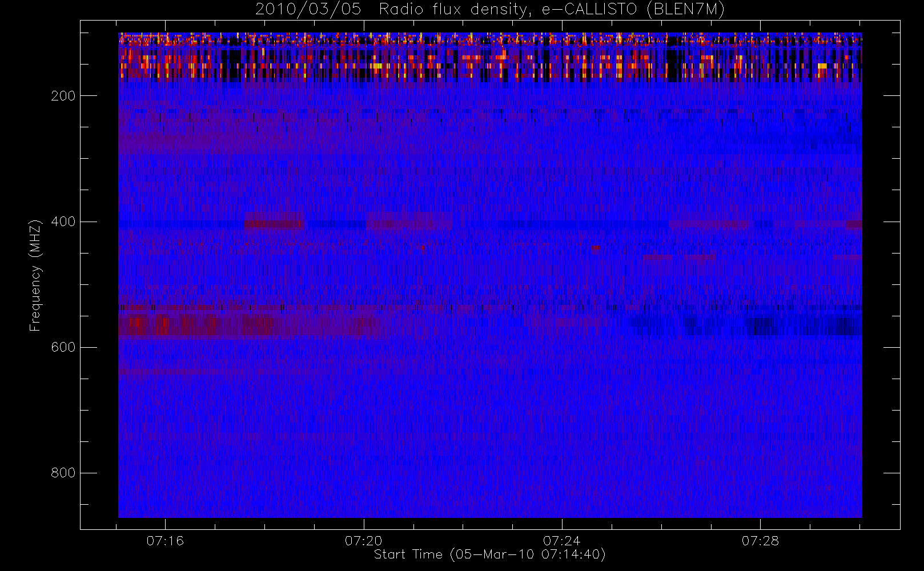Click the '600' frequency tick label
The height and width of the screenshot is (571, 924).
[x=63, y=347]
